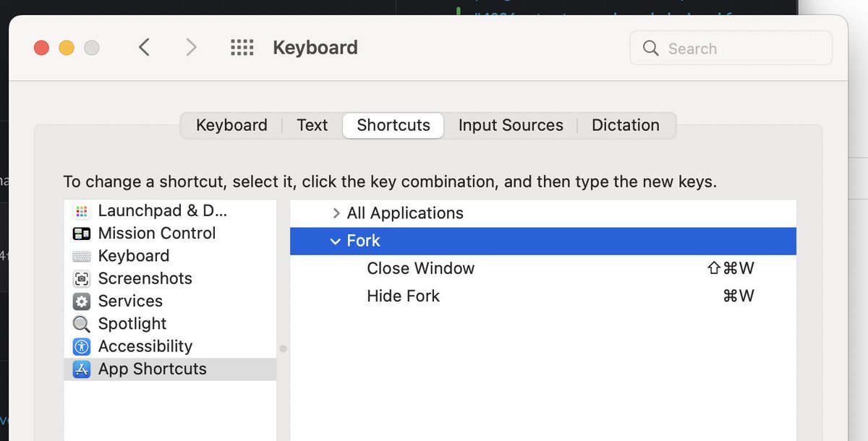This screenshot has width=868, height=441.
Task: Select the Spotlight magnifier icon
Action: click(x=82, y=324)
